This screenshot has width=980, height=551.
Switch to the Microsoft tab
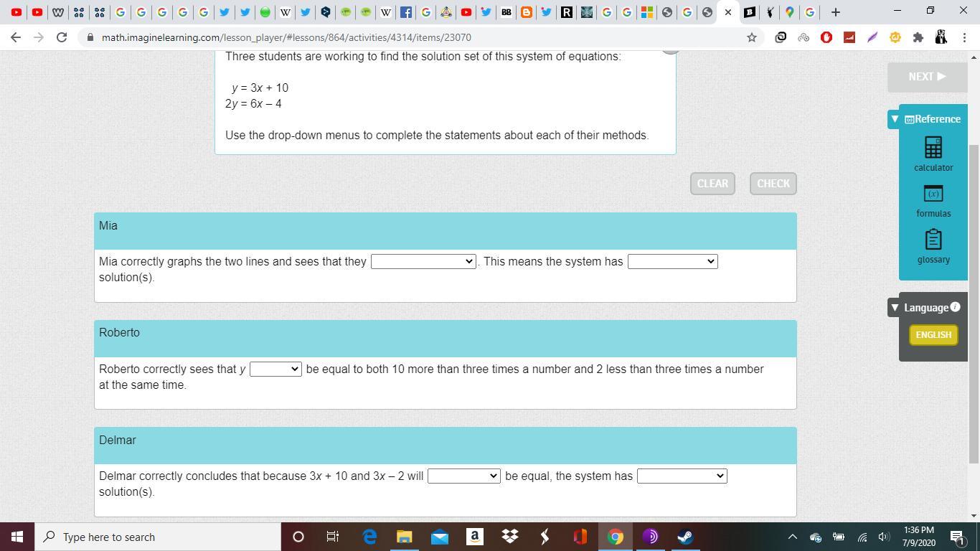[647, 11]
